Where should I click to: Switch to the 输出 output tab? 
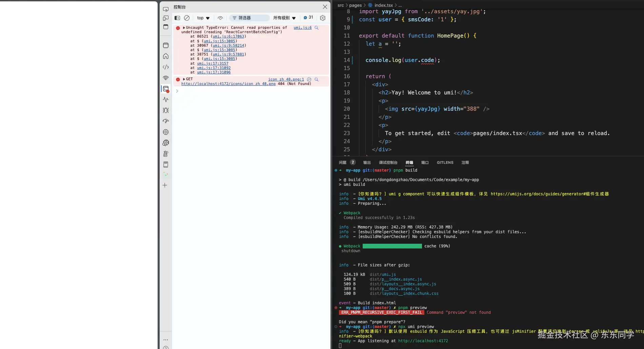point(367,162)
